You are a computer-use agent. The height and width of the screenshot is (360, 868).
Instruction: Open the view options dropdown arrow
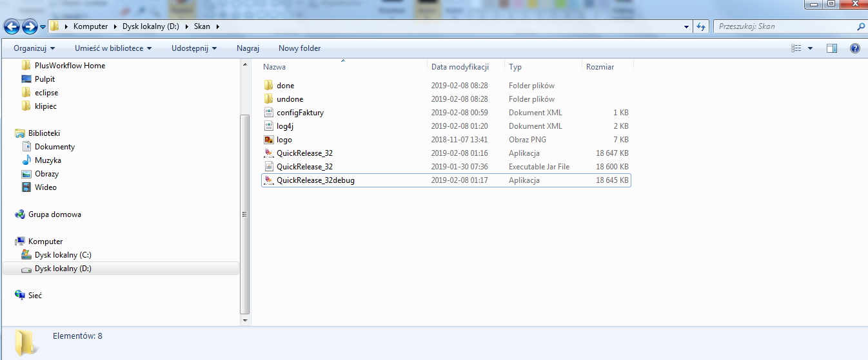coord(810,48)
